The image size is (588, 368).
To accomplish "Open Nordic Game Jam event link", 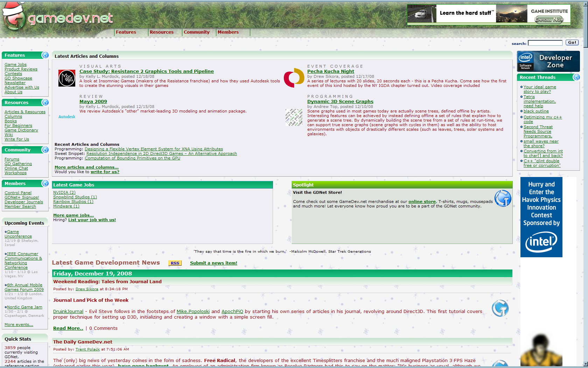I will pos(24,307).
